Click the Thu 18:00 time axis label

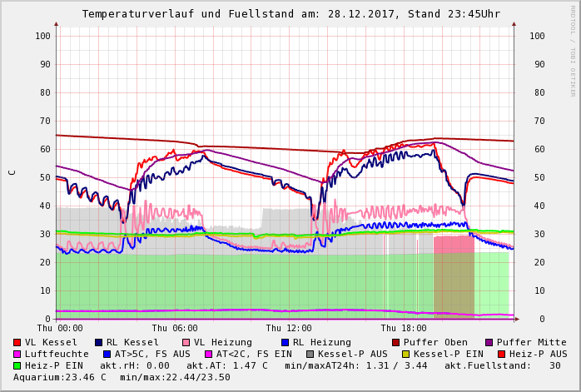tap(404, 328)
